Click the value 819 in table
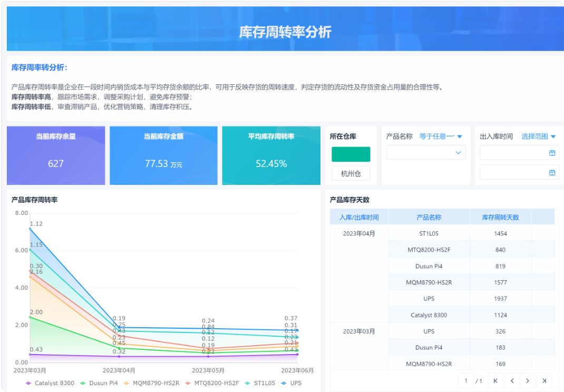564x392 pixels. pyautogui.click(x=500, y=266)
